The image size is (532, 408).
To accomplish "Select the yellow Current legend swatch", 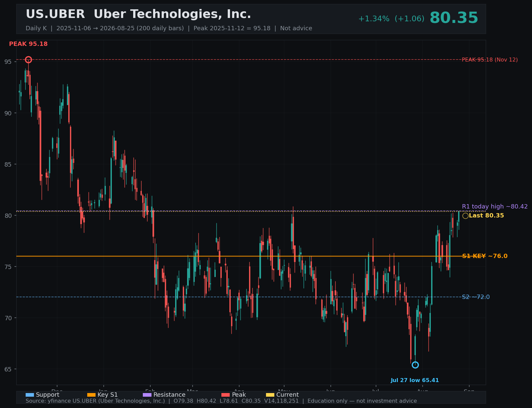I will tap(270, 395).
